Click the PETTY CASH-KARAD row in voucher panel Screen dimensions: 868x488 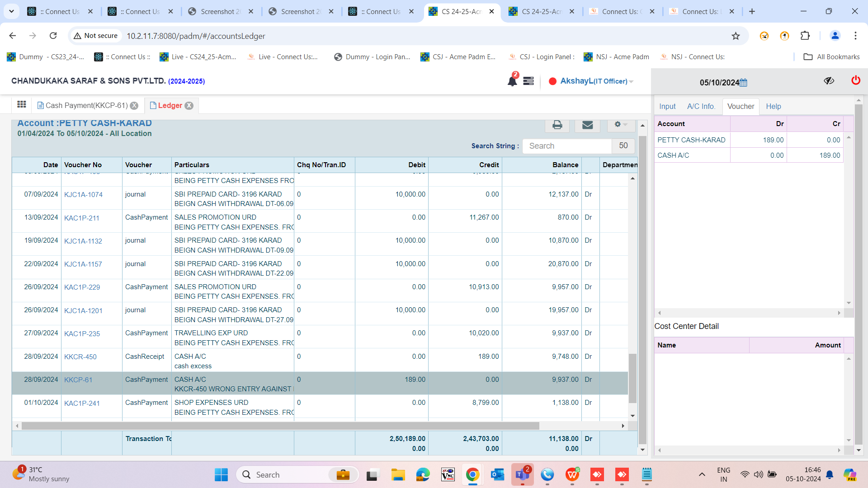[749, 140]
